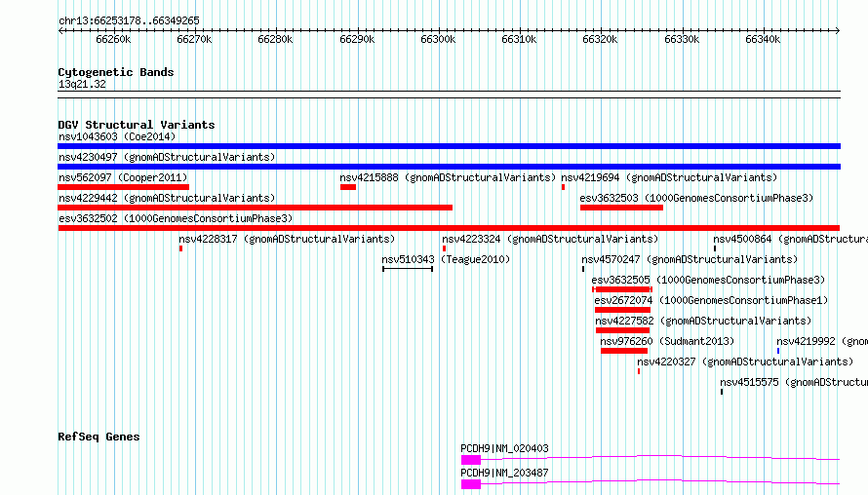The image size is (868, 495).
Task: Click the nsv4219694 variant label
Action: [x=669, y=177]
